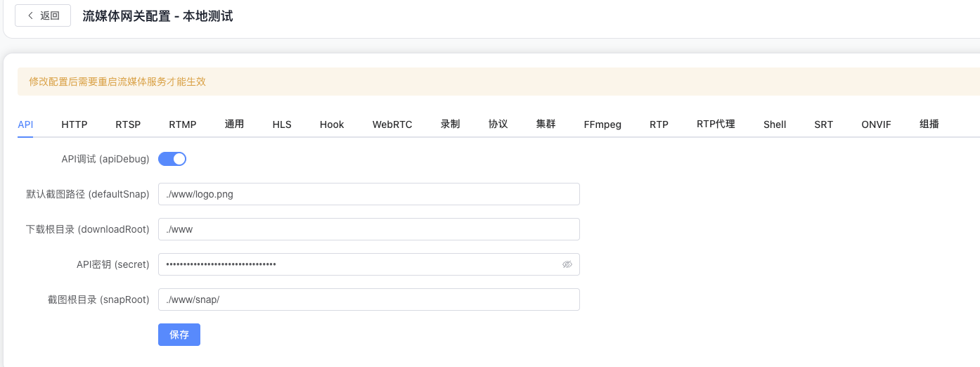980x367 pixels.
Task: Open the FFmpeg tab
Action: click(602, 124)
